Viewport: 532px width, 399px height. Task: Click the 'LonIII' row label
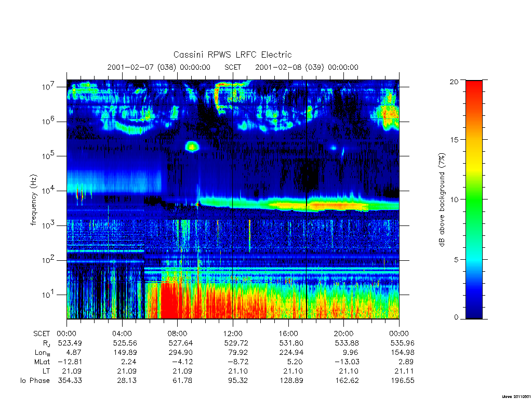[x=43, y=353]
